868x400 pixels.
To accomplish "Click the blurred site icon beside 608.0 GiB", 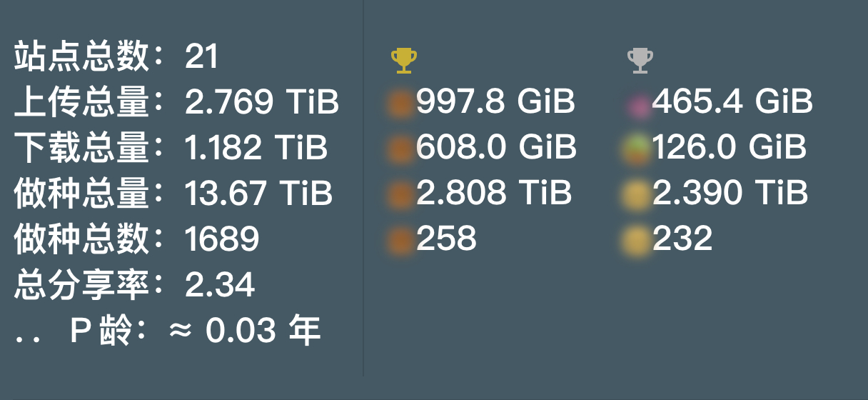I will click(x=401, y=149).
